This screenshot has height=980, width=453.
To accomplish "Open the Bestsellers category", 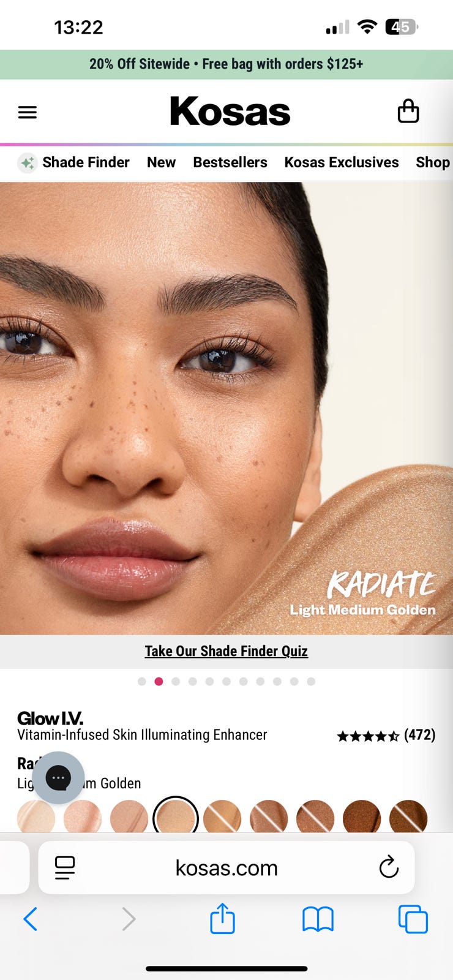I will click(230, 162).
